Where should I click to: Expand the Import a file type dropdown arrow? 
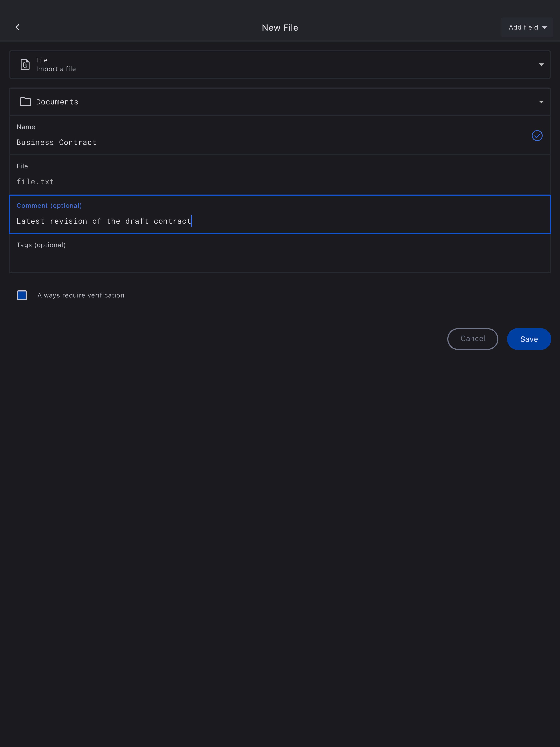pos(541,65)
